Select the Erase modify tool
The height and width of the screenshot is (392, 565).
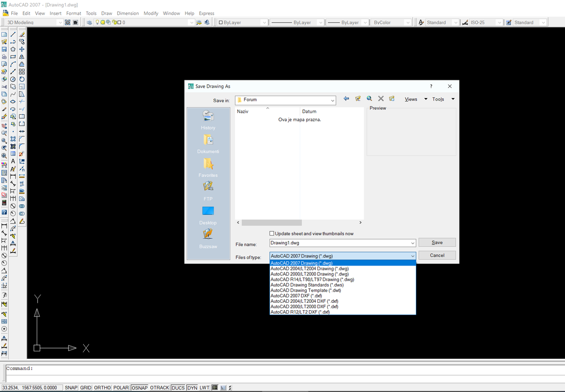tap(22, 34)
